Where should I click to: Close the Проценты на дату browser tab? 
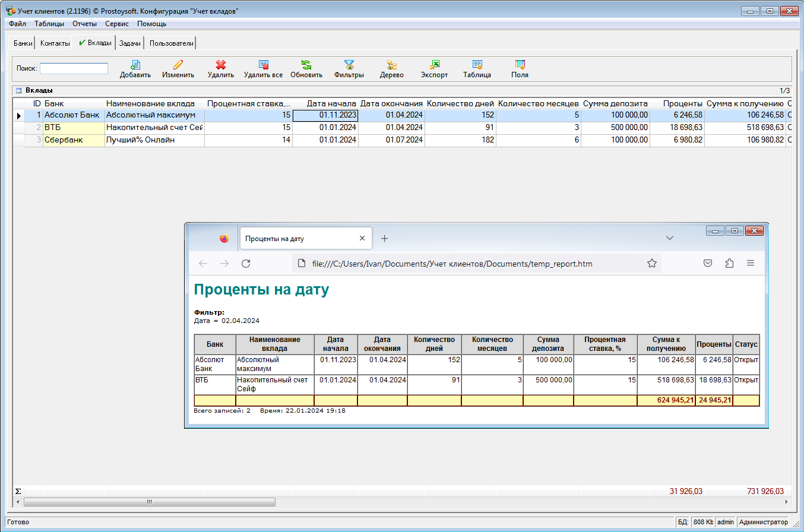coord(362,238)
